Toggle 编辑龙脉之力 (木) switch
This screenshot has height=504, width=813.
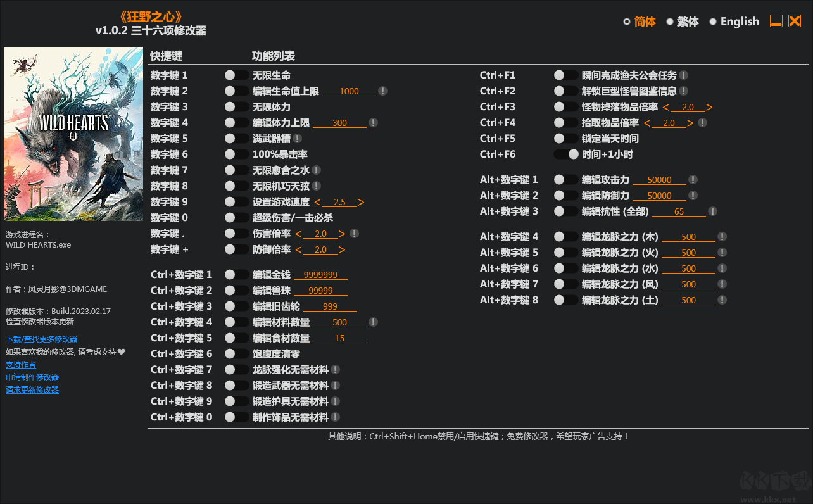566,237
